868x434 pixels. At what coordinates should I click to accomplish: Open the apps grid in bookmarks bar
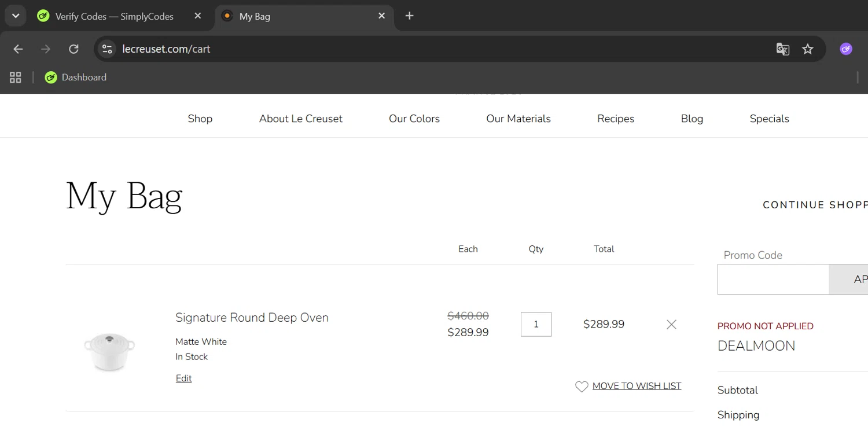pos(16,78)
